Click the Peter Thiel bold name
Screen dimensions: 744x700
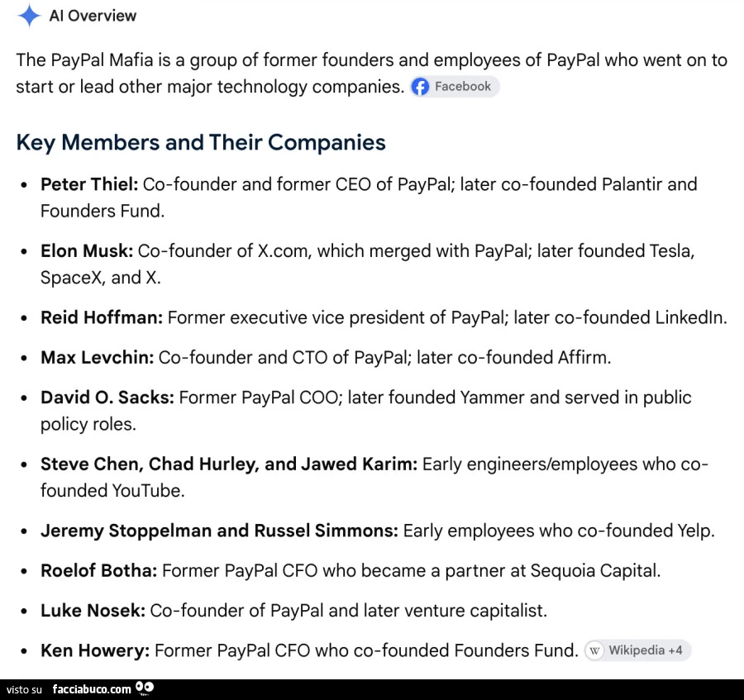(89, 184)
